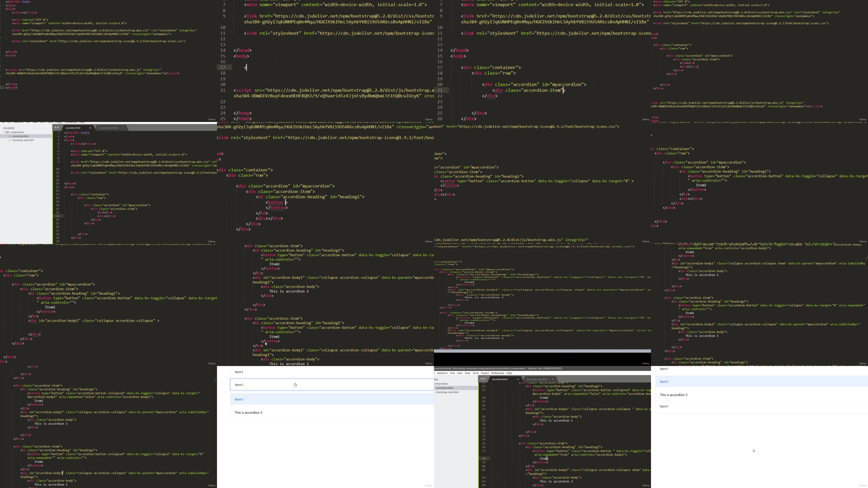Viewport: 868px width, 488px height.
Task: Click bootstrap start.html file icon under FOLDERS header
Action: pyautogui.click(x=10, y=140)
